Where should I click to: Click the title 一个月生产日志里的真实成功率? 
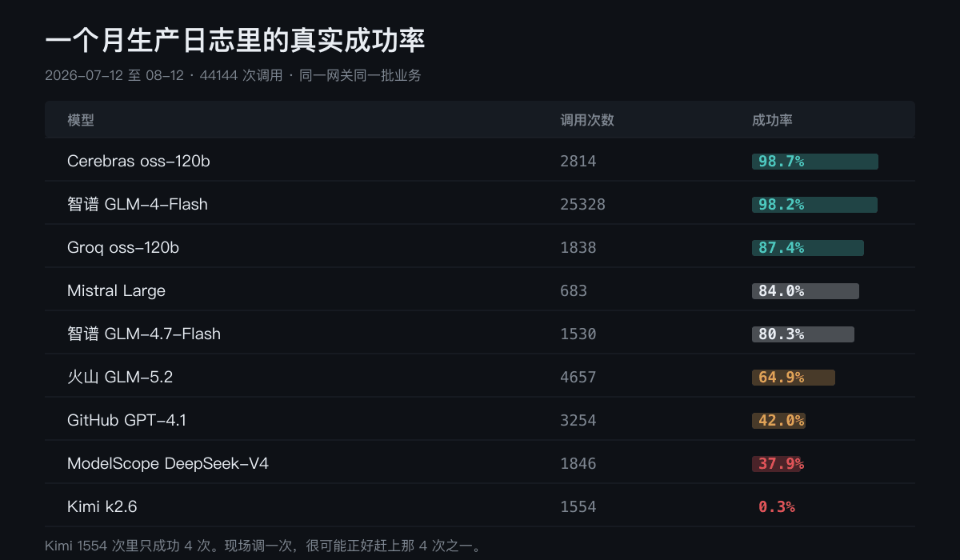(x=234, y=40)
